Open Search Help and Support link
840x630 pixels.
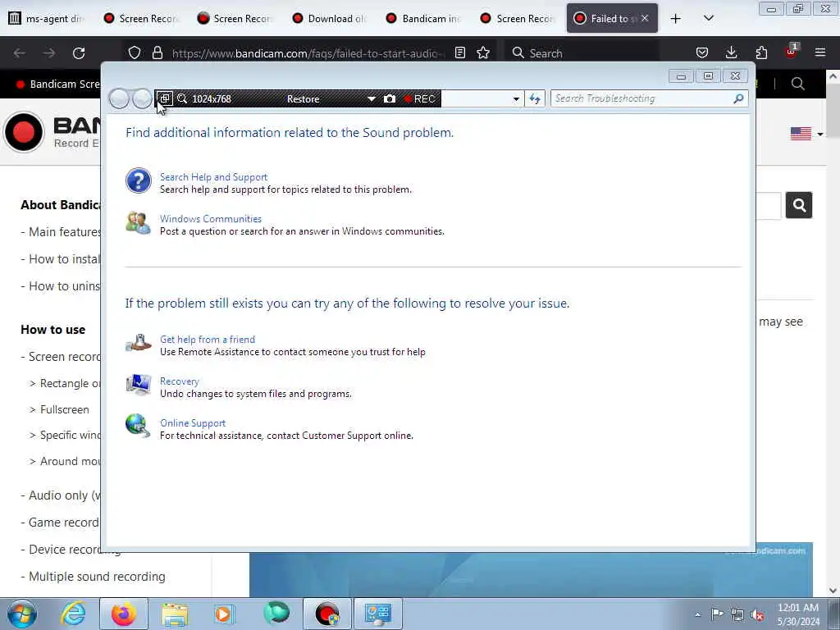pyautogui.click(x=213, y=177)
